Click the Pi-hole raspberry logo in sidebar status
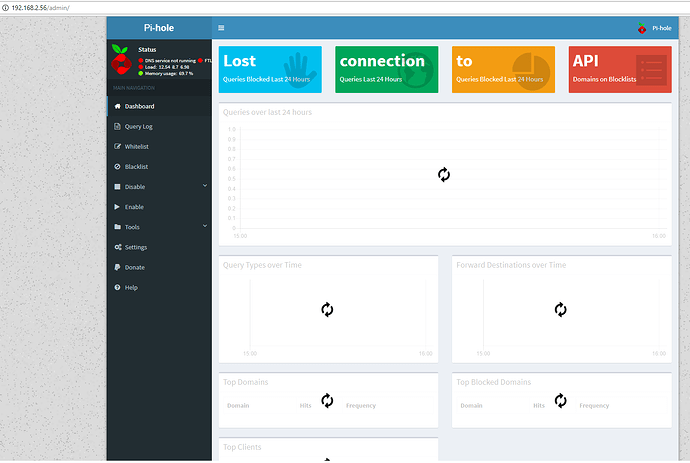Image resolution: width=690 pixels, height=463 pixels. click(x=122, y=61)
